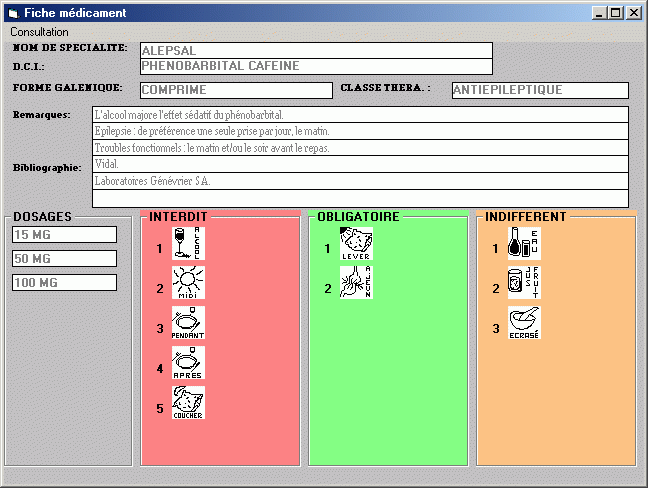Click the Nom de spécialité field ALEPSAL

pos(316,50)
